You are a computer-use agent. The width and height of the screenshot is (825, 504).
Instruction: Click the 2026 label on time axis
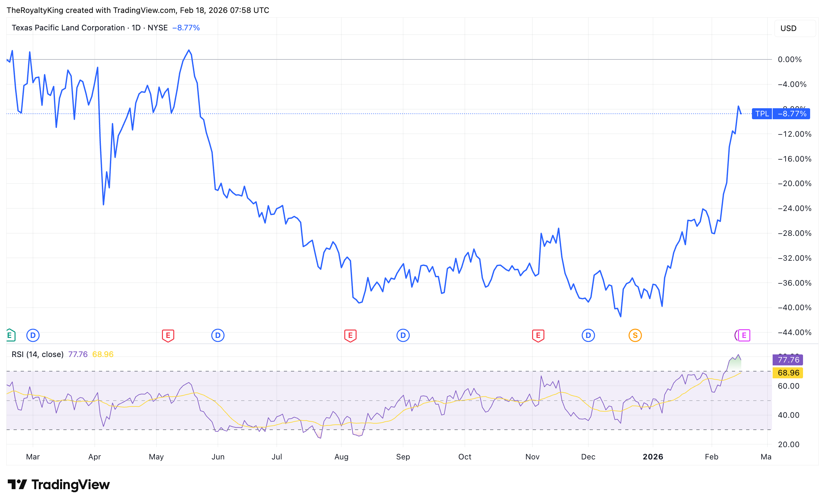point(653,457)
